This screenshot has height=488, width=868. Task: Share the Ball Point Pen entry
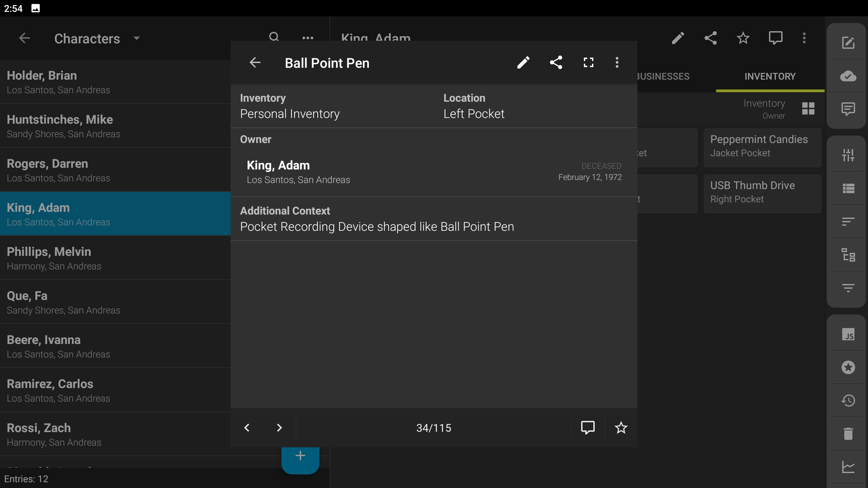point(556,63)
